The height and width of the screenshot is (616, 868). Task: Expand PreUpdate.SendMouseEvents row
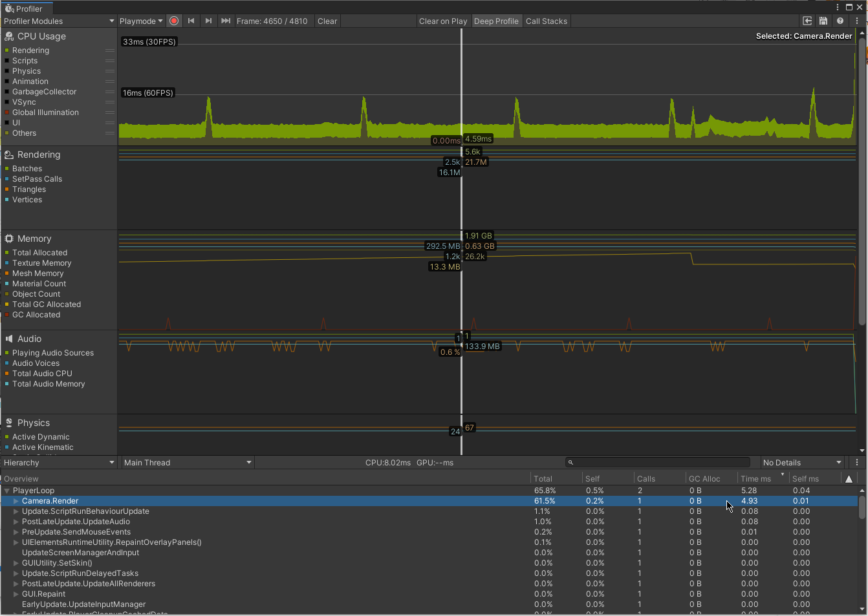point(16,532)
